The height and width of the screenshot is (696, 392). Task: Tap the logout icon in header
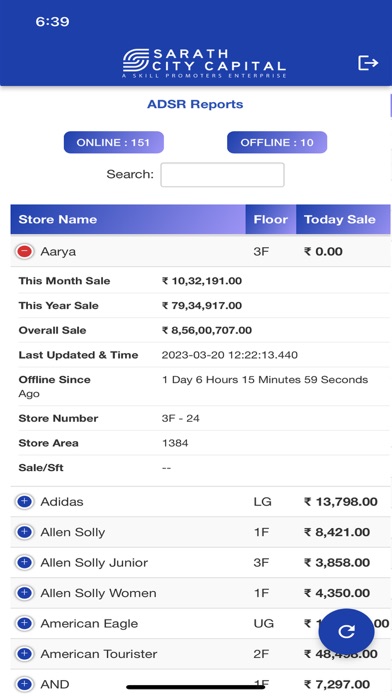(368, 63)
